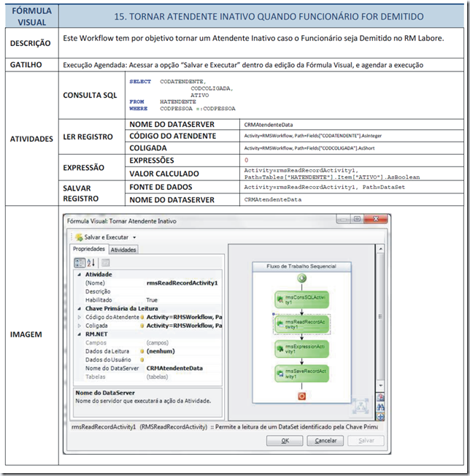
Task: Select the Campos property row
Action: coord(148,342)
